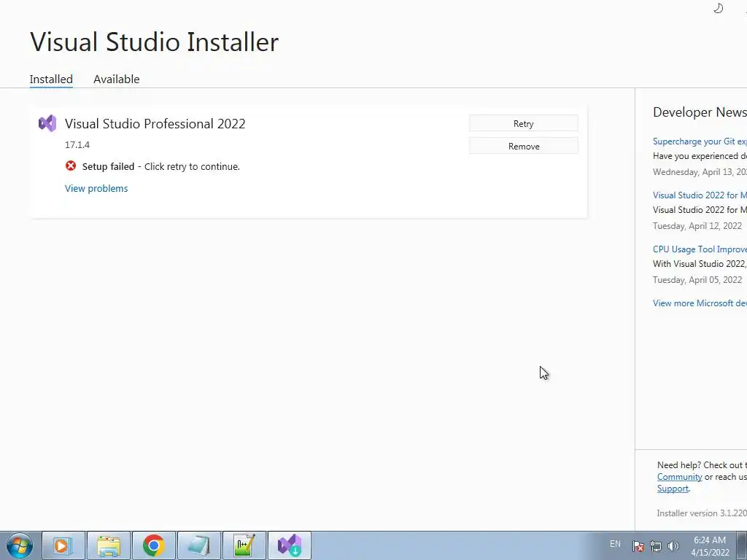Viewport: 747px width, 560px height.
Task: Open the Windows Start menu orb
Action: pyautogui.click(x=20, y=545)
